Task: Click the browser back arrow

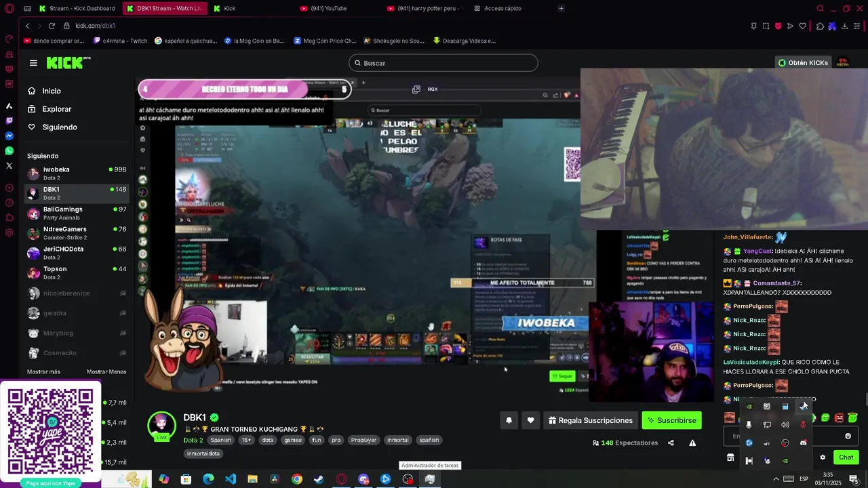Action: coord(27,26)
